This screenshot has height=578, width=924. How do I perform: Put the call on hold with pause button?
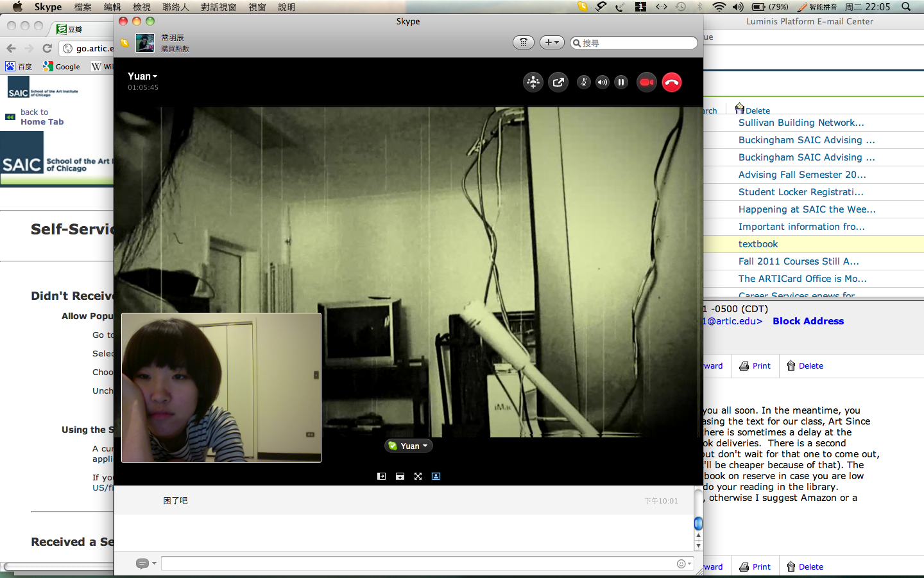pyautogui.click(x=620, y=82)
